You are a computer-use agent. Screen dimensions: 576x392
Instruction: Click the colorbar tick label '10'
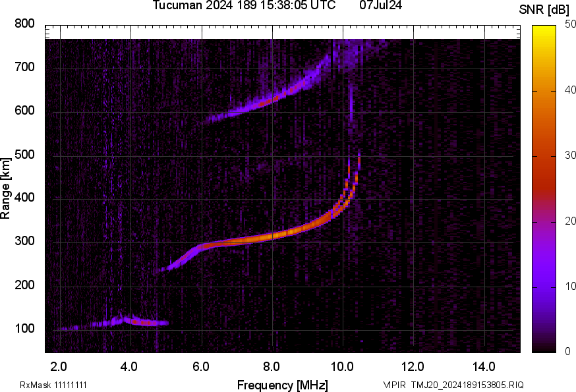coord(570,286)
